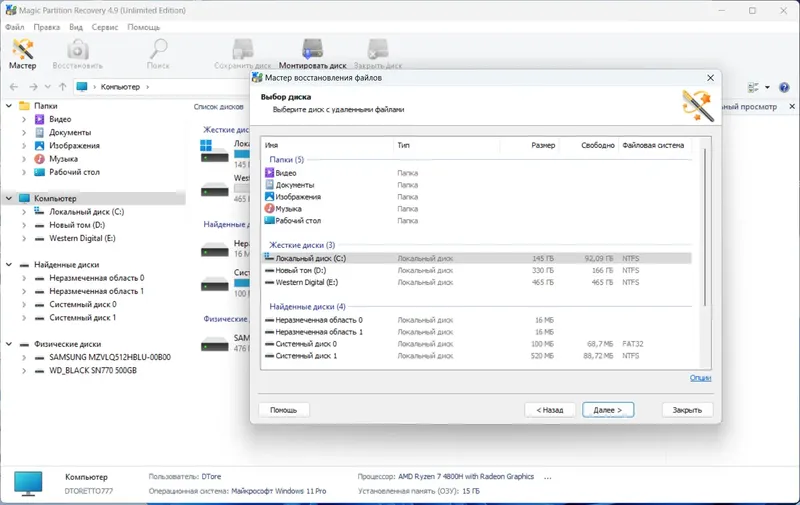Sort by the Свободно column header

click(589, 145)
